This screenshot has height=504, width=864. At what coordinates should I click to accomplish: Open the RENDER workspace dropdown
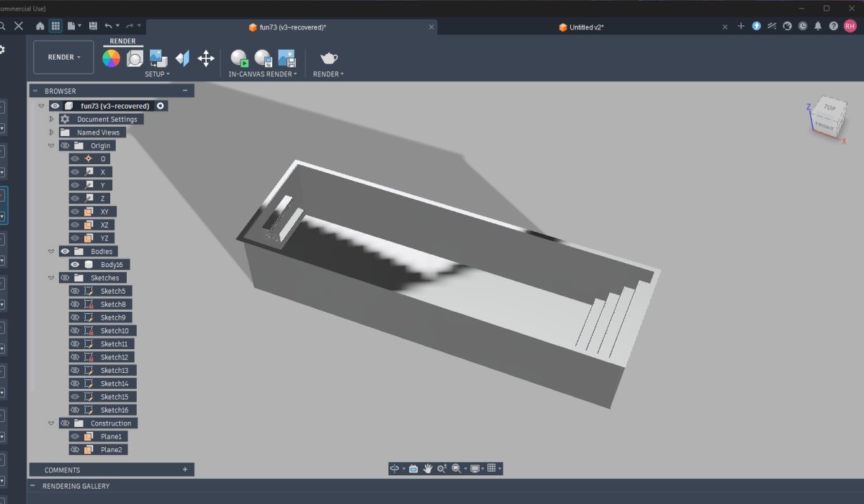pos(63,57)
